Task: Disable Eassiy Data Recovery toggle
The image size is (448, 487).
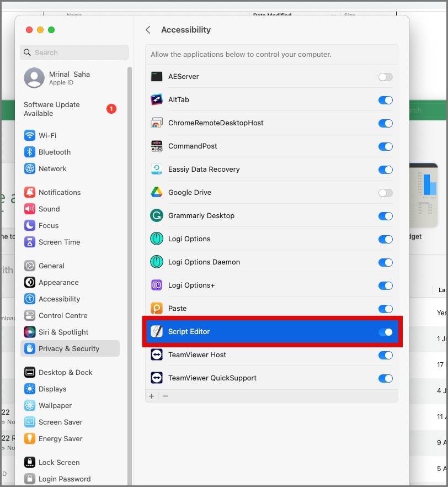Action: [x=385, y=170]
